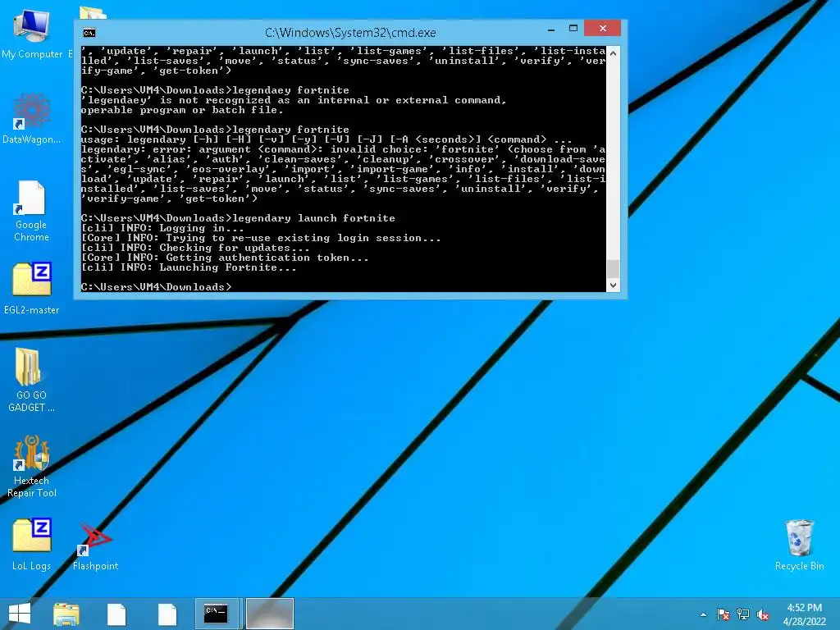Open the network tray icon
The image size is (840, 630).
click(x=743, y=614)
